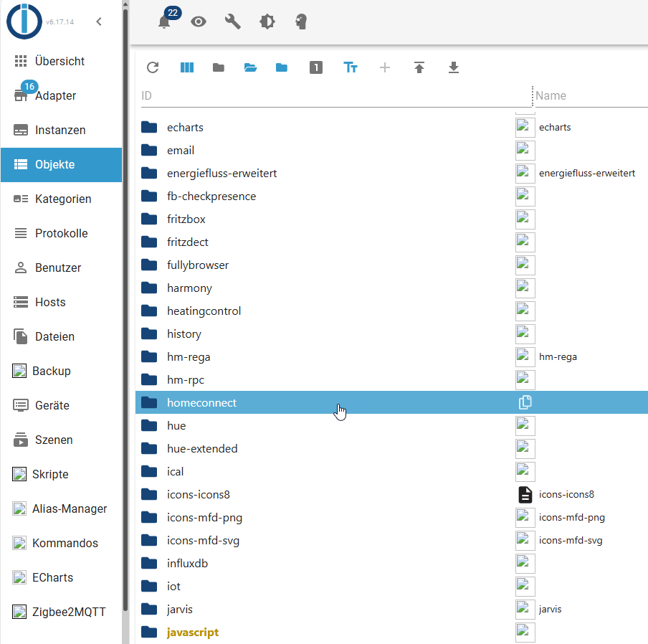Add new object with plus icon
This screenshot has height=644, width=648.
click(385, 67)
